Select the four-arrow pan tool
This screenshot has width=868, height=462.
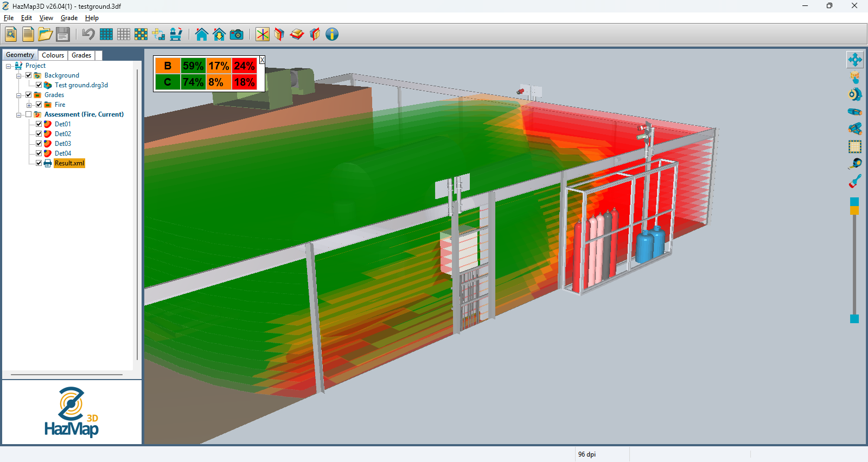[x=855, y=60]
